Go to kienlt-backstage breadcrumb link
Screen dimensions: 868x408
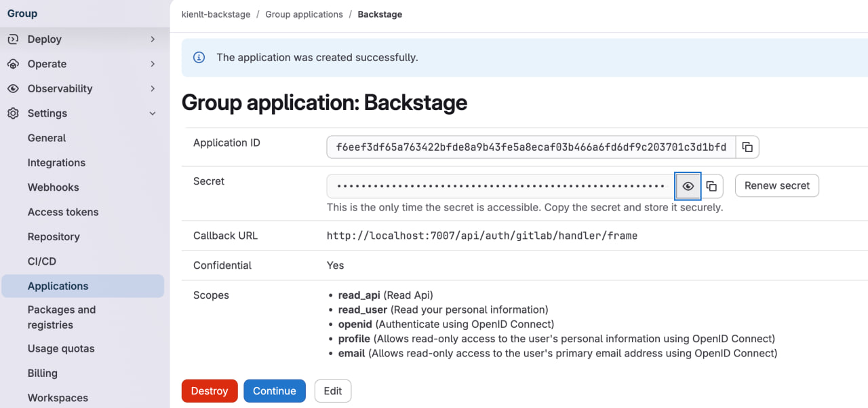tap(216, 14)
